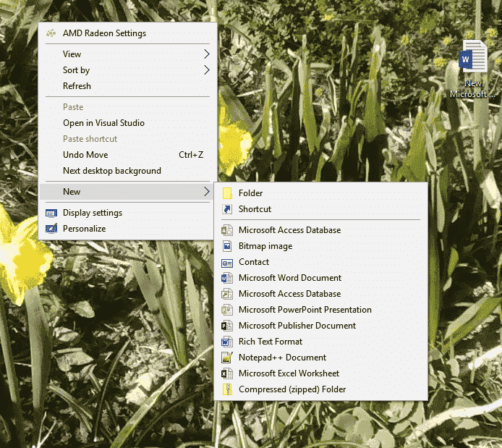Screen dimensions: 502x448
Task: Click the Shortcut arrow icon in New submenu
Action: point(227,209)
